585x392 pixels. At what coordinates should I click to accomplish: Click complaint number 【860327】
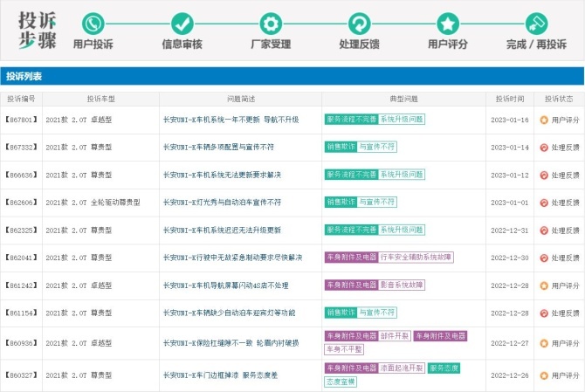(21, 375)
